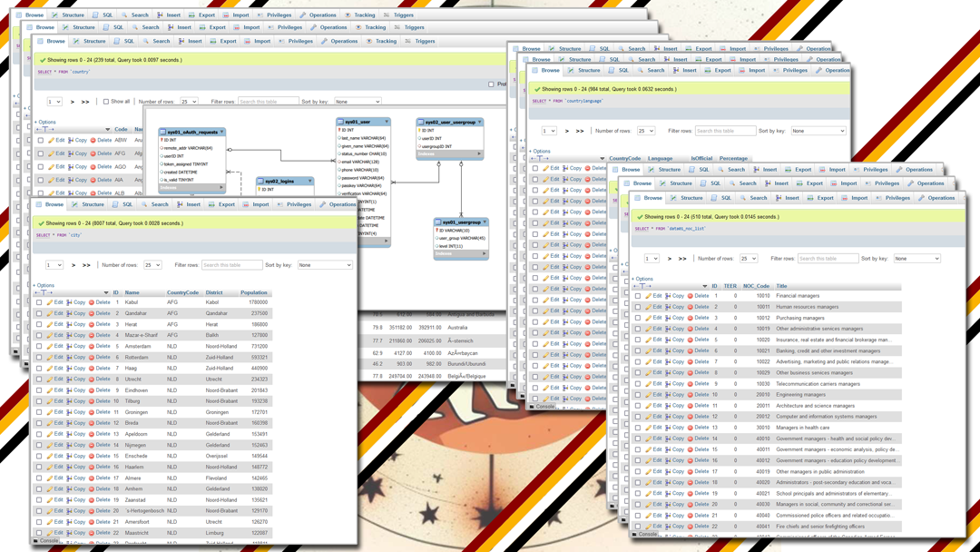Click NOC_Code column header to sort

[x=756, y=286]
